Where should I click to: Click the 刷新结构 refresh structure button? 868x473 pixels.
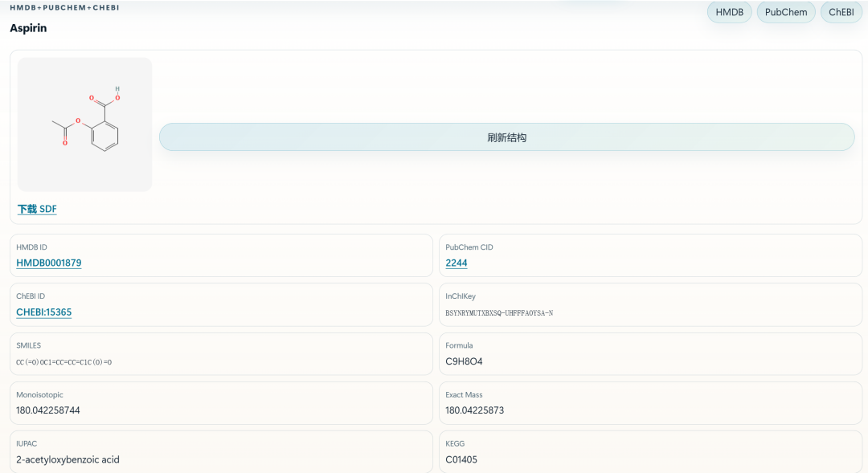pyautogui.click(x=506, y=137)
